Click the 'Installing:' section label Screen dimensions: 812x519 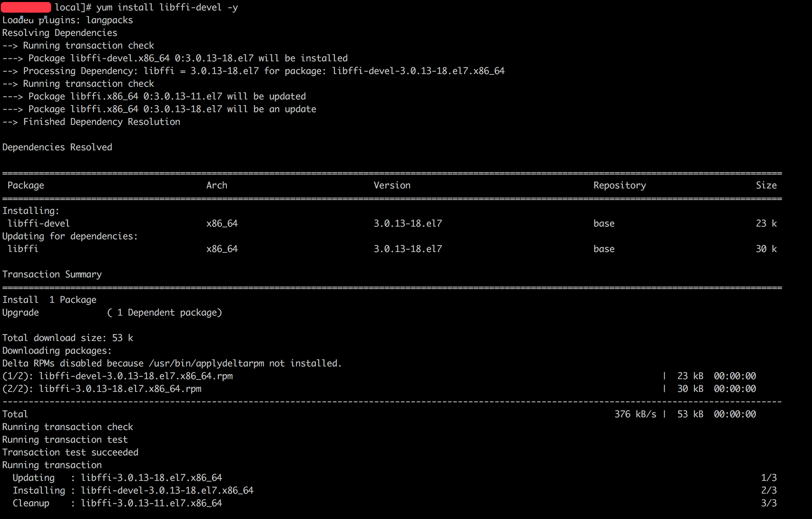[x=31, y=211]
